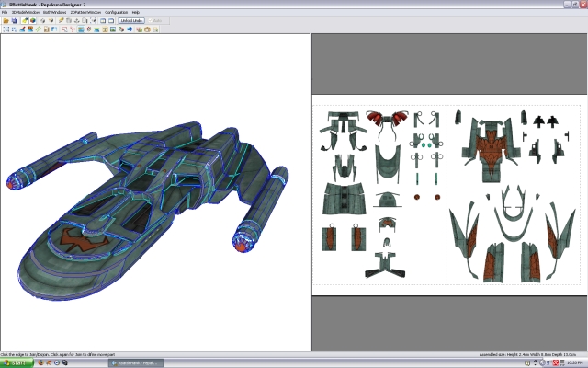Click the Save floppy disk icon
This screenshot has height=368, width=588.
[15, 20]
